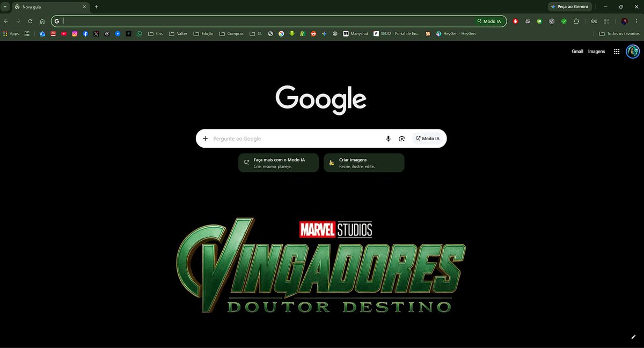Click 'Modo IA' in the address bar
The image size is (644, 348).
coord(489,21)
